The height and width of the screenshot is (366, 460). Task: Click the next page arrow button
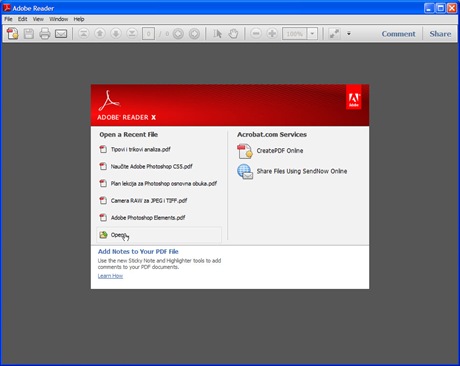(116, 33)
